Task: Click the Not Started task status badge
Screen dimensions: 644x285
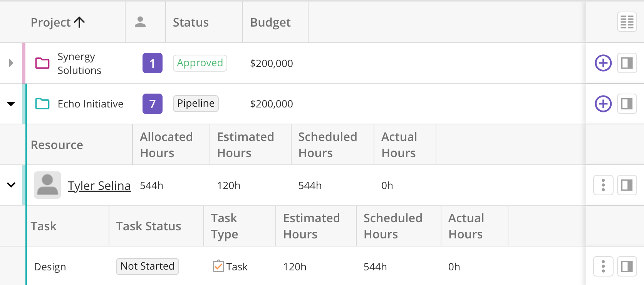Action: (148, 266)
